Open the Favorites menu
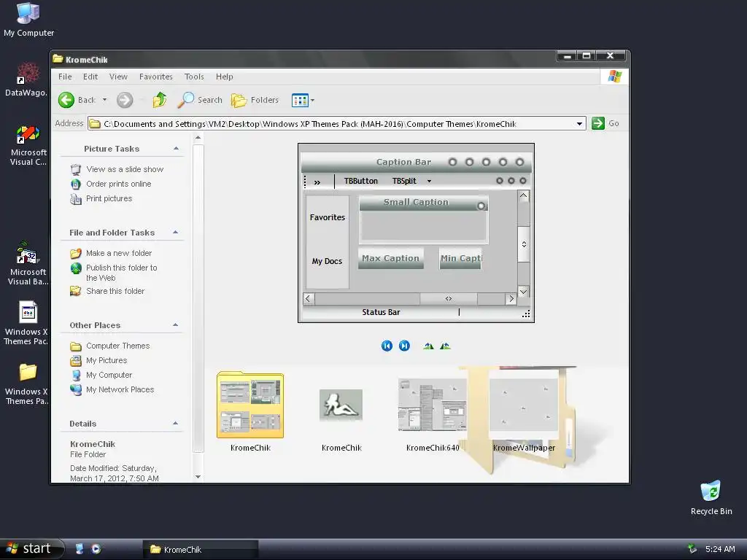This screenshot has width=747, height=560. [156, 77]
